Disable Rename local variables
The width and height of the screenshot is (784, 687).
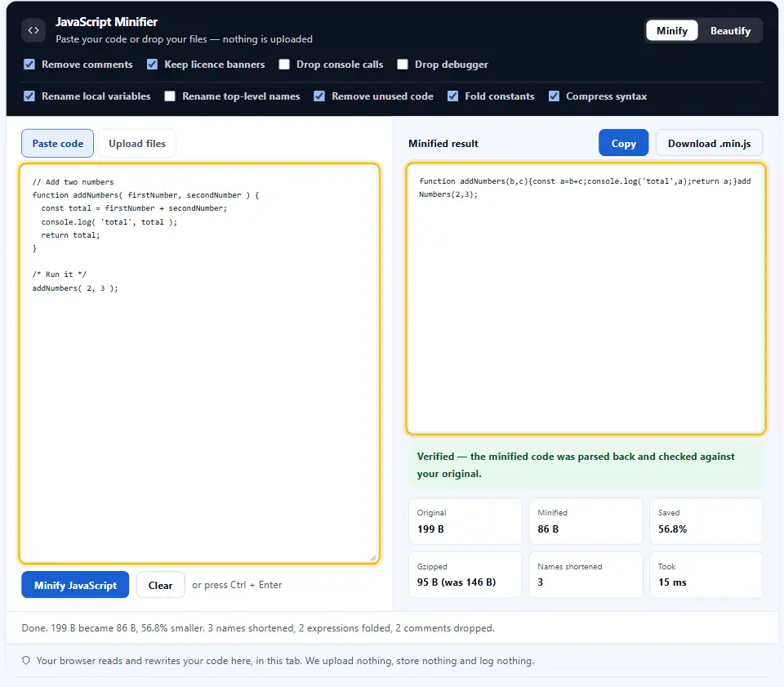pos(29,96)
